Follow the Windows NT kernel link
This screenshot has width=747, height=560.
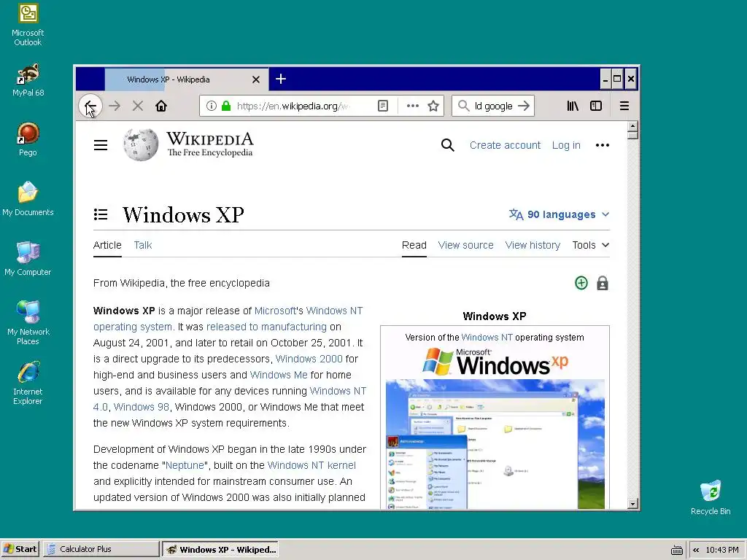[311, 465]
